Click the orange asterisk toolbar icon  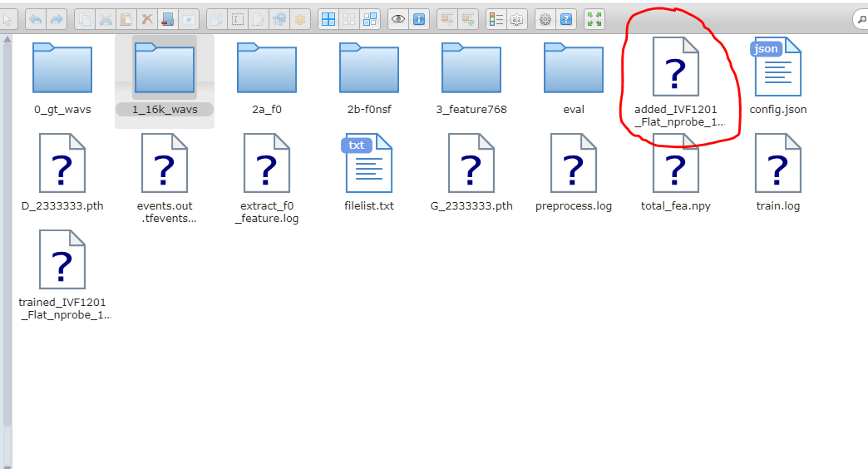[x=299, y=19]
